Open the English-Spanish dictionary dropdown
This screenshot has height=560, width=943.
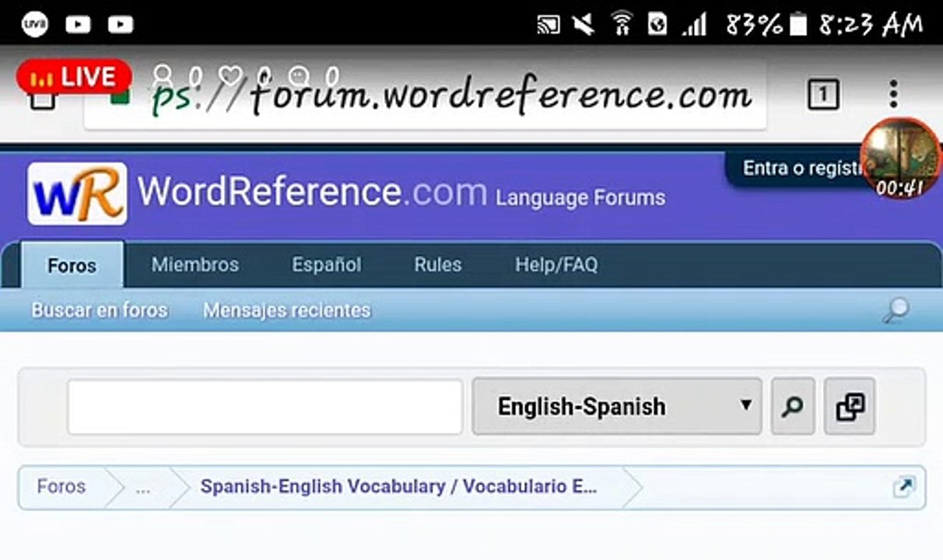[x=617, y=406]
